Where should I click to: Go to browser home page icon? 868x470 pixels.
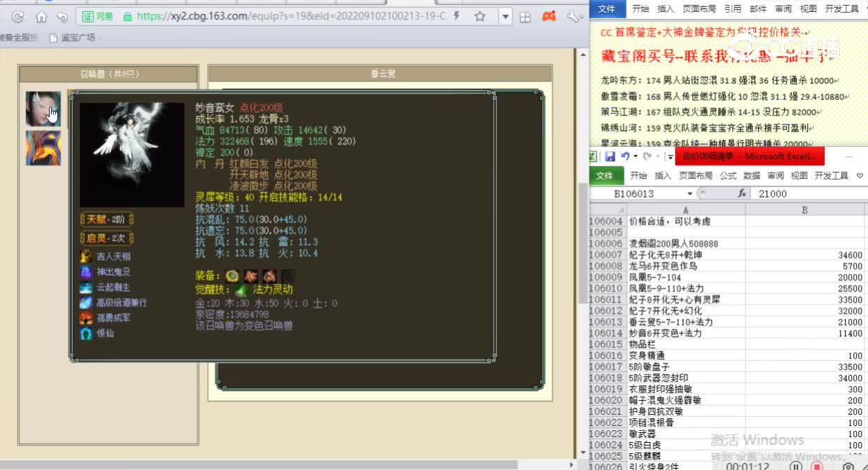(x=41, y=17)
